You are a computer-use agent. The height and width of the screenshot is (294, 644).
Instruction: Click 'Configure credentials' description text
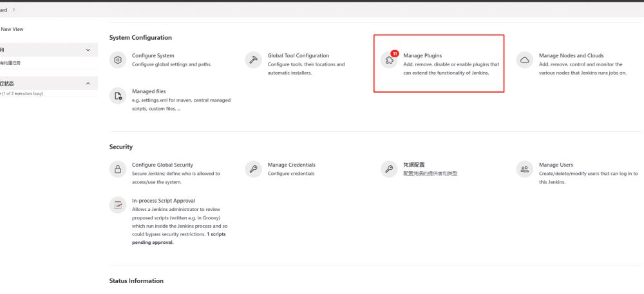pos(291,174)
